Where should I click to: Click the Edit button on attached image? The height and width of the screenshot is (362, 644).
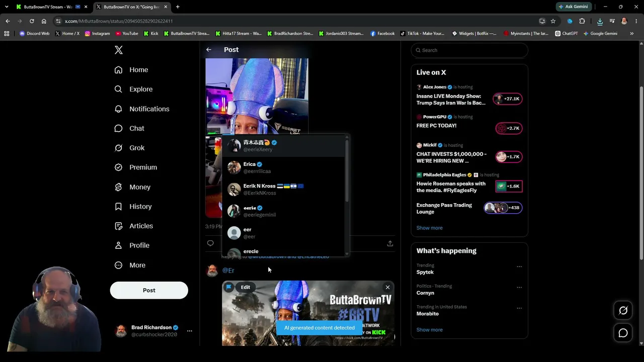coord(246,287)
